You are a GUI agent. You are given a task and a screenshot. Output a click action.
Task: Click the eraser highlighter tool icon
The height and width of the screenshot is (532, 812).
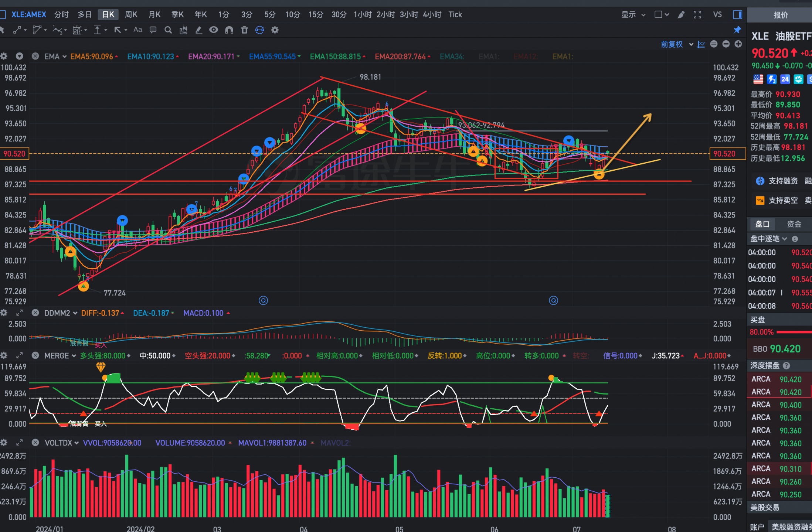coord(198,30)
